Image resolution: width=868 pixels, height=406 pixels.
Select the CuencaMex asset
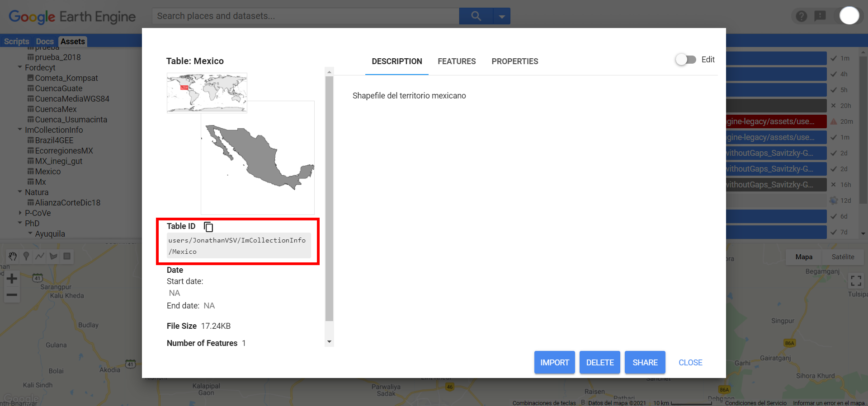tap(56, 109)
